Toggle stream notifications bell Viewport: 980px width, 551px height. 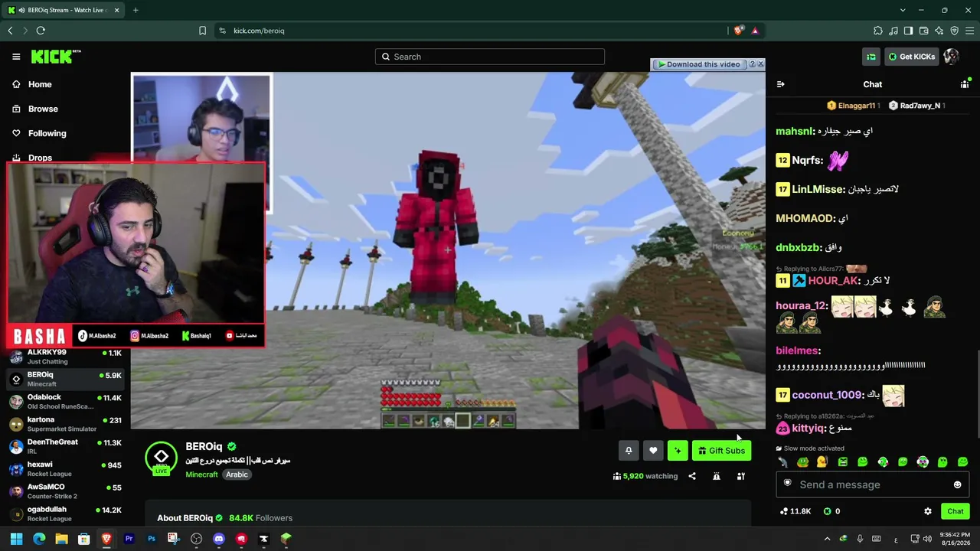pos(629,451)
